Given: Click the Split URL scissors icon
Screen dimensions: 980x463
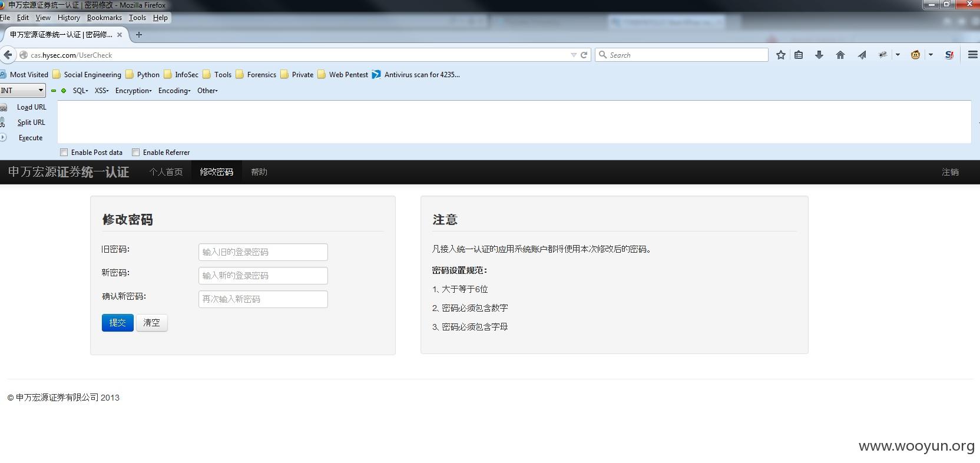Looking at the screenshot, I should [x=3, y=123].
